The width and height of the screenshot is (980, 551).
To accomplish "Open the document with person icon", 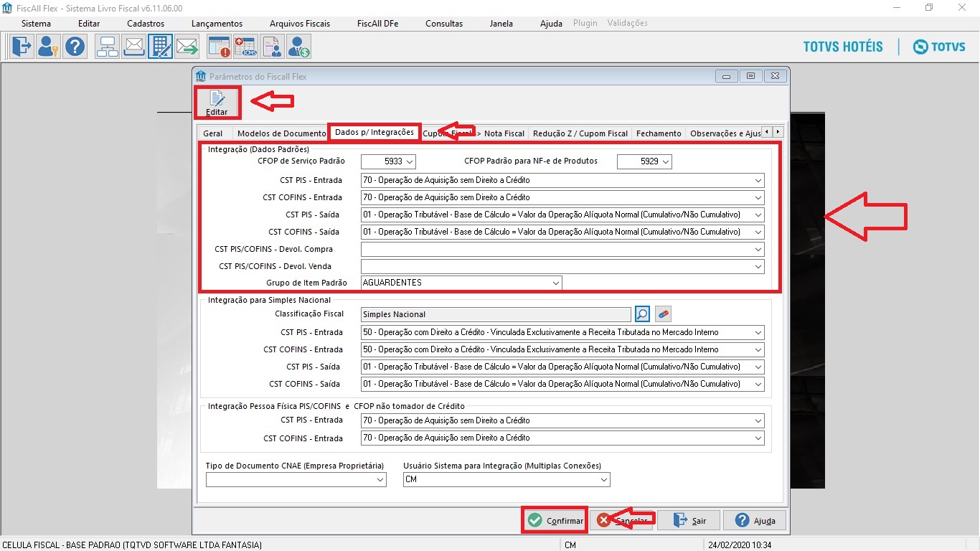I will (273, 47).
